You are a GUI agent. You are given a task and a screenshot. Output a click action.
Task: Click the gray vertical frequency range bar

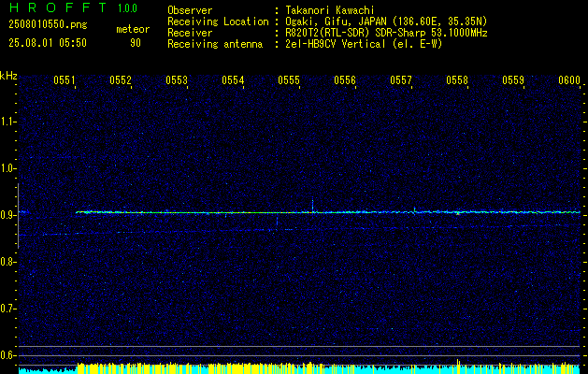pos(18,216)
